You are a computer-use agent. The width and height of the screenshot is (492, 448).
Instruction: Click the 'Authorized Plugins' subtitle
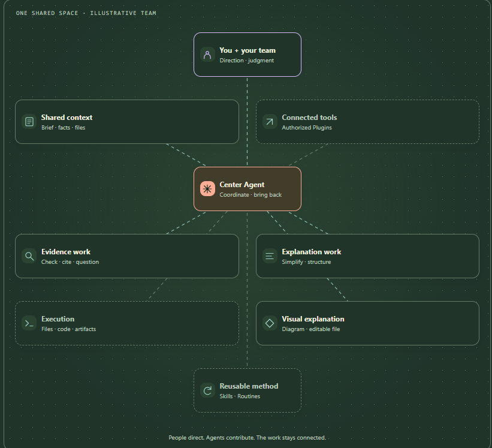pyautogui.click(x=307, y=128)
